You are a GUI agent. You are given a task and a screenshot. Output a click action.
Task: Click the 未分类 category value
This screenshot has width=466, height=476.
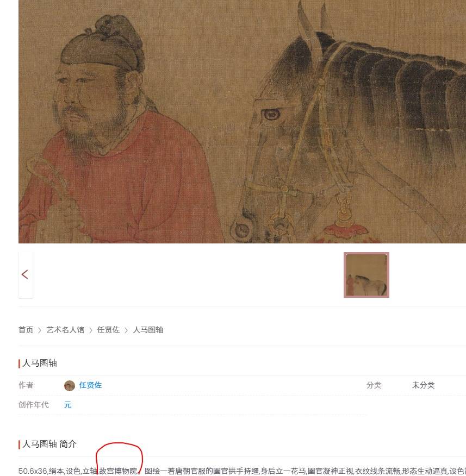423,385
